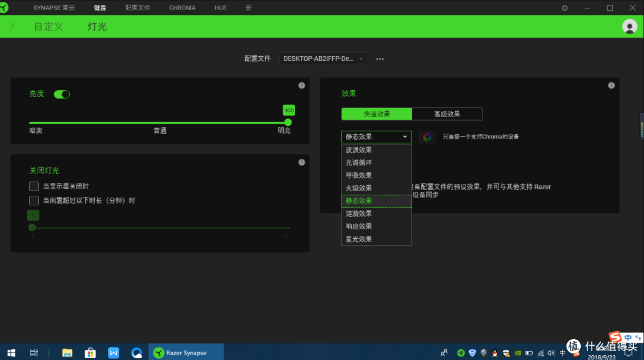Click the blue shield security tray icon
Image resolution: width=644 pixels, height=360 pixels.
[472, 353]
